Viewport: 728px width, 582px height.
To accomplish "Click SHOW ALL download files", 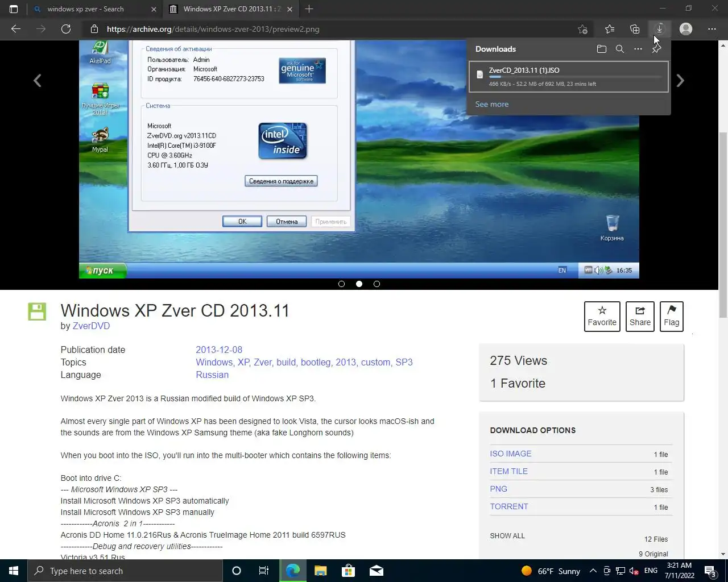I will click(507, 535).
